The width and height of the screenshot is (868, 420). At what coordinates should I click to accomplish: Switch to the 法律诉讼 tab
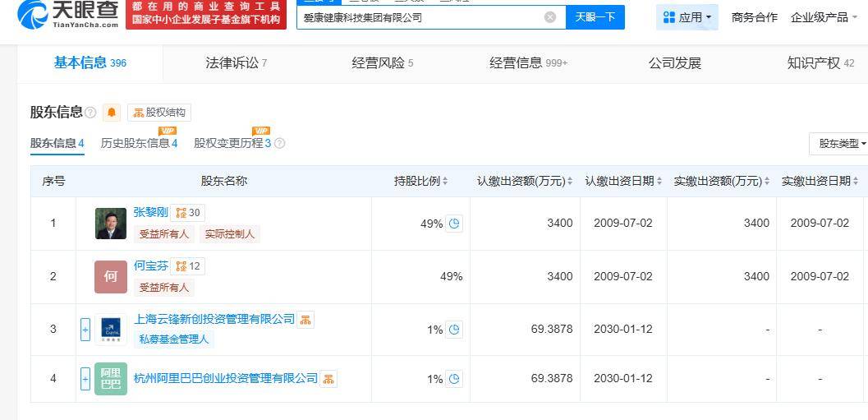pos(236,63)
